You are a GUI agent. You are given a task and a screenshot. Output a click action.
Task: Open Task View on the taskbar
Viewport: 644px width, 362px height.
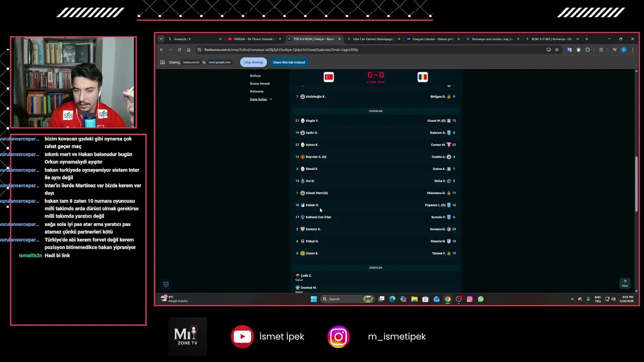point(381,299)
